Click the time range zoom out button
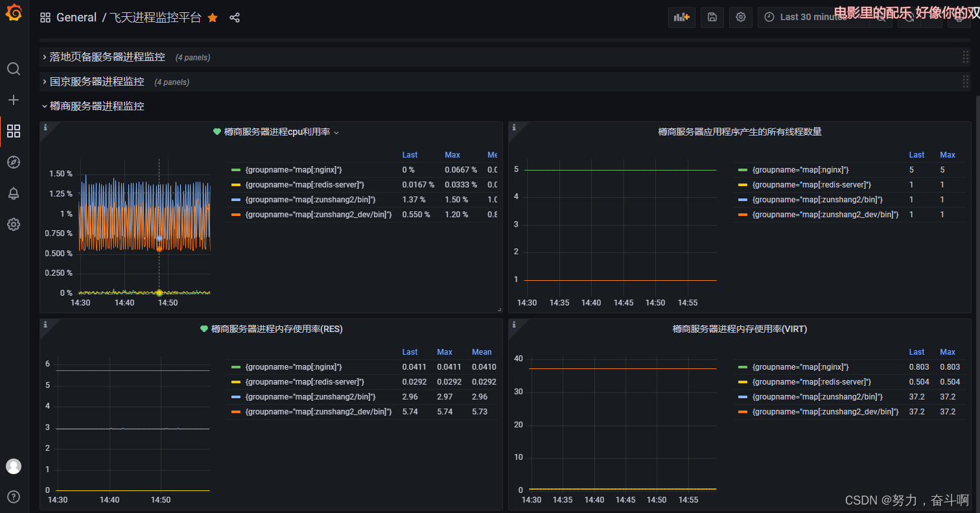 tap(880, 17)
